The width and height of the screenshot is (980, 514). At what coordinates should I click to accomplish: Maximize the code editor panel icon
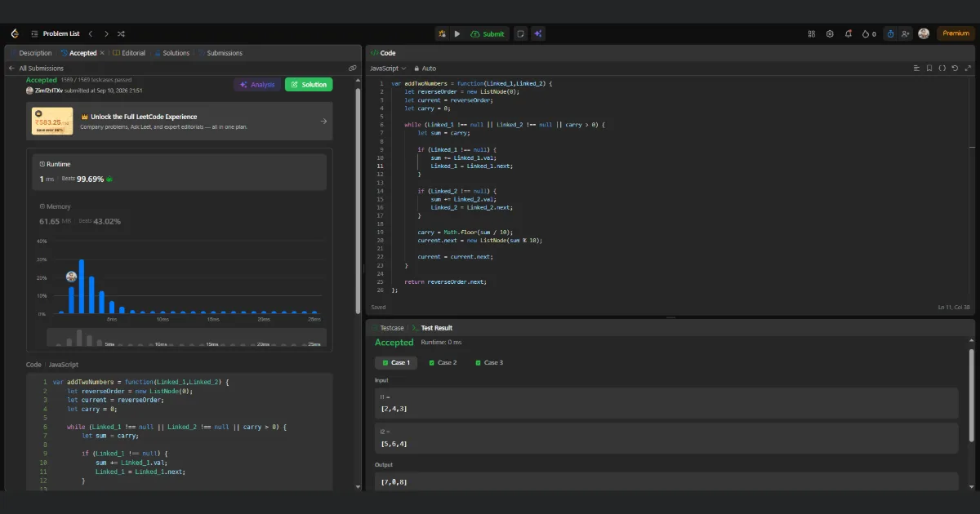(968, 69)
